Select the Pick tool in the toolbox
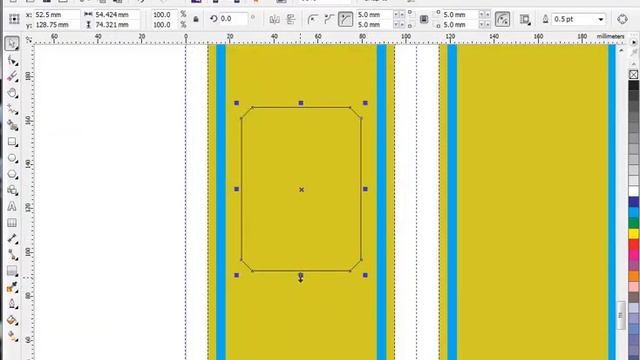 (x=12, y=43)
